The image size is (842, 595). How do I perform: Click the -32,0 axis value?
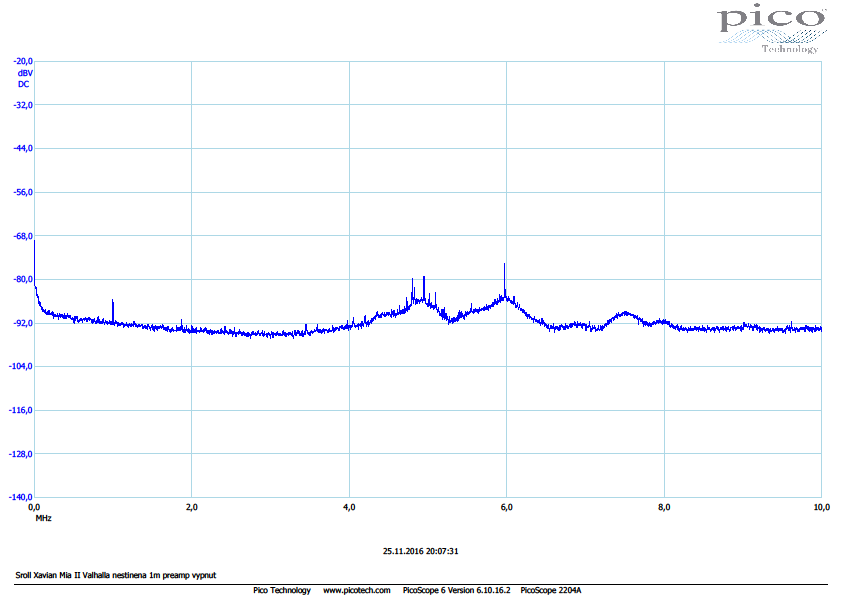click(23, 105)
